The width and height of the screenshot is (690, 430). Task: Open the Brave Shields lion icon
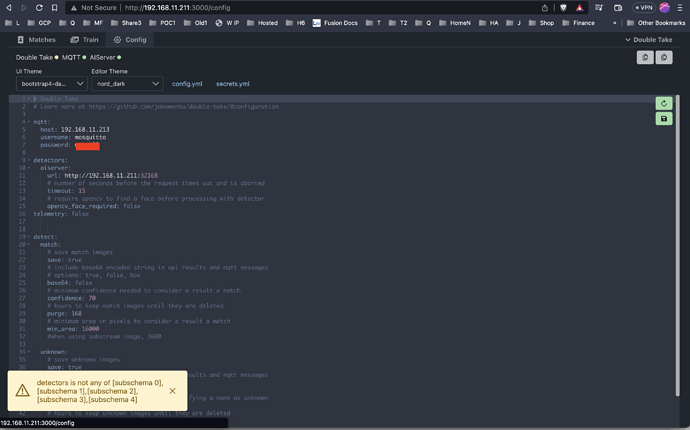pyautogui.click(x=563, y=7)
